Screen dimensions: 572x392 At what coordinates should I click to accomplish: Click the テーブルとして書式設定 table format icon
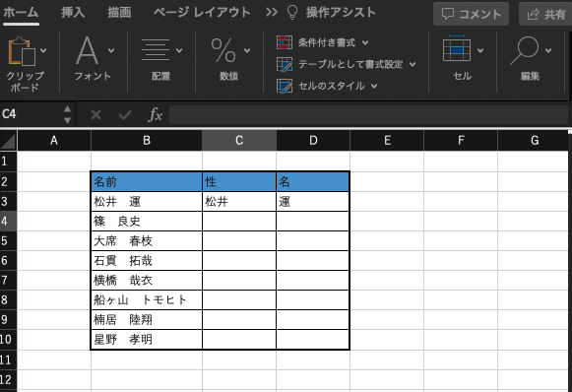point(285,65)
